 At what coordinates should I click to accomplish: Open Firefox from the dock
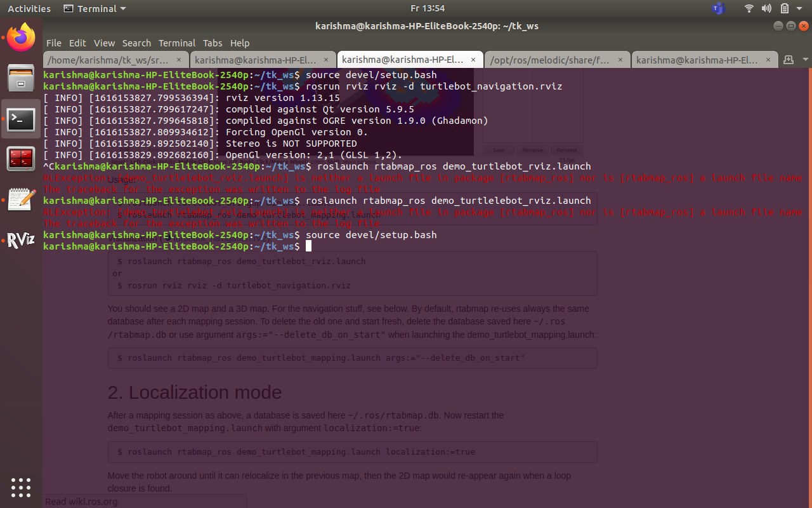coord(21,37)
